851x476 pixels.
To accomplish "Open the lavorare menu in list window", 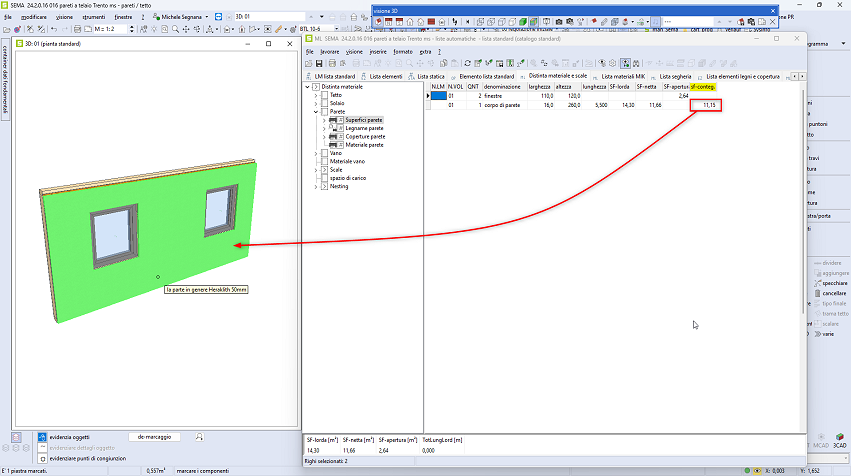I will tap(329, 51).
